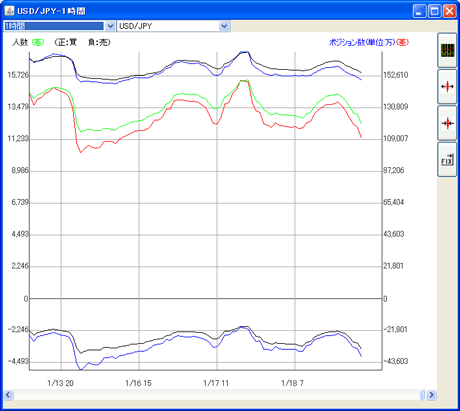
Task: Click the 負:売 legend text
Action: pyautogui.click(x=99, y=42)
